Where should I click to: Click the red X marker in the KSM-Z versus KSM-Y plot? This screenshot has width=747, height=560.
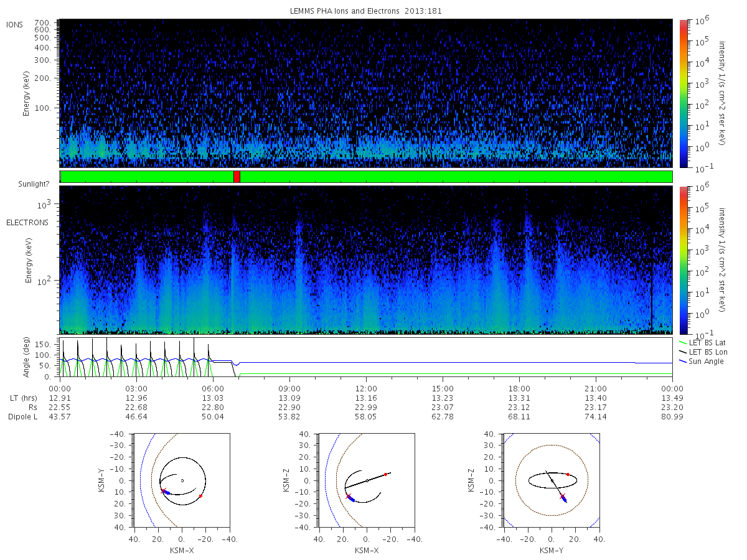[562, 496]
